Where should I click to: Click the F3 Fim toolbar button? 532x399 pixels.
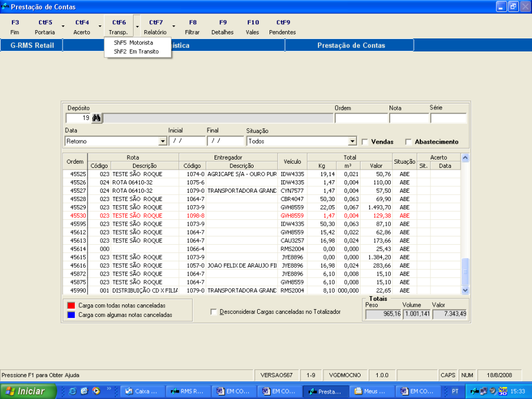tap(15, 27)
